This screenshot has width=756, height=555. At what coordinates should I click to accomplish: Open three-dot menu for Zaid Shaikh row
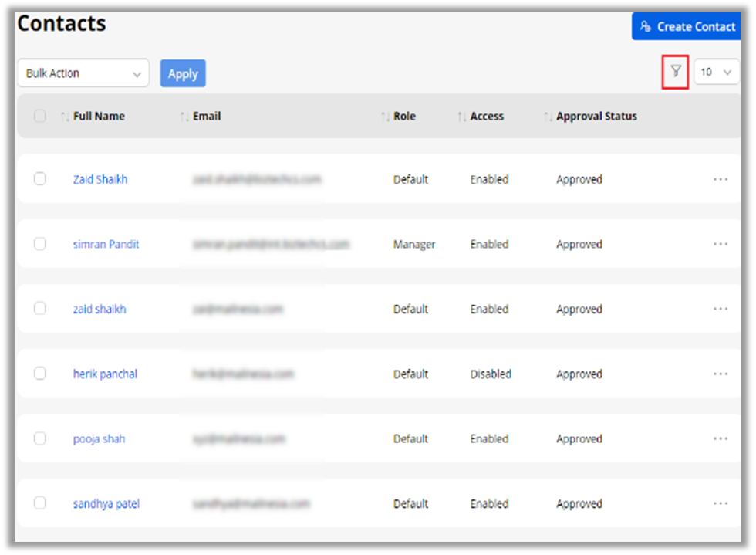tap(721, 179)
